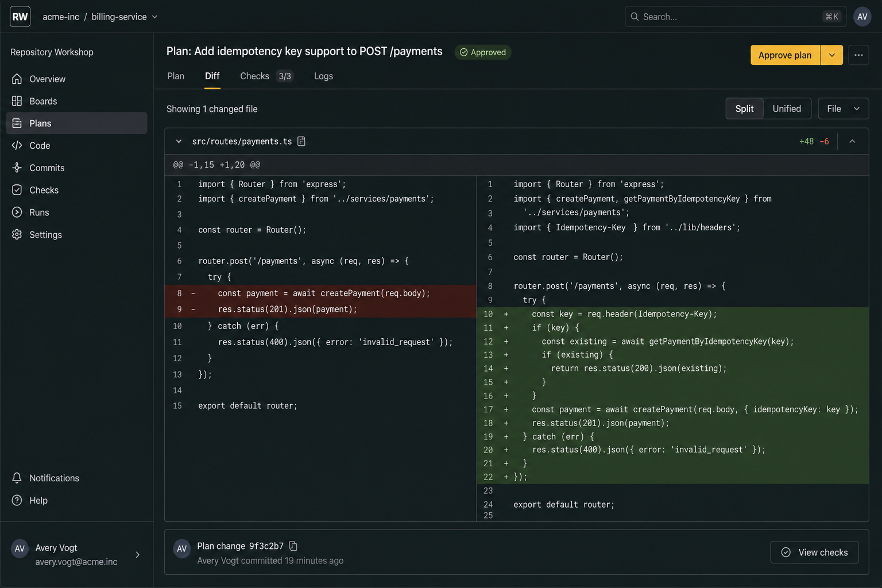882x588 pixels.
Task: Click added line 10 req.header(Idempotency-Key)
Action: tap(672, 314)
